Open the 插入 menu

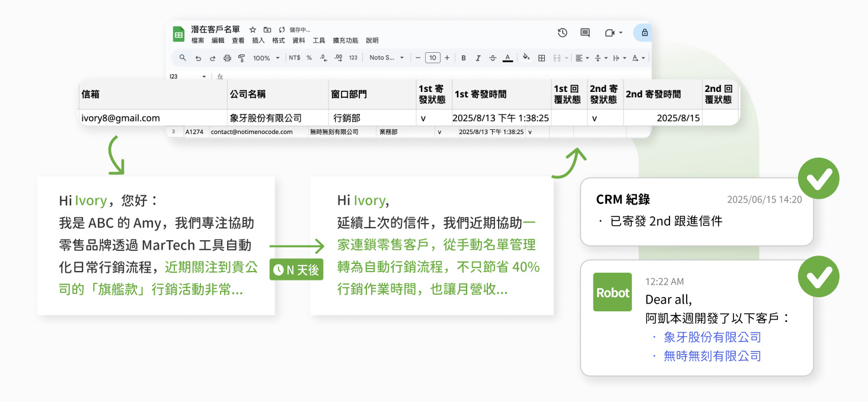(x=259, y=41)
